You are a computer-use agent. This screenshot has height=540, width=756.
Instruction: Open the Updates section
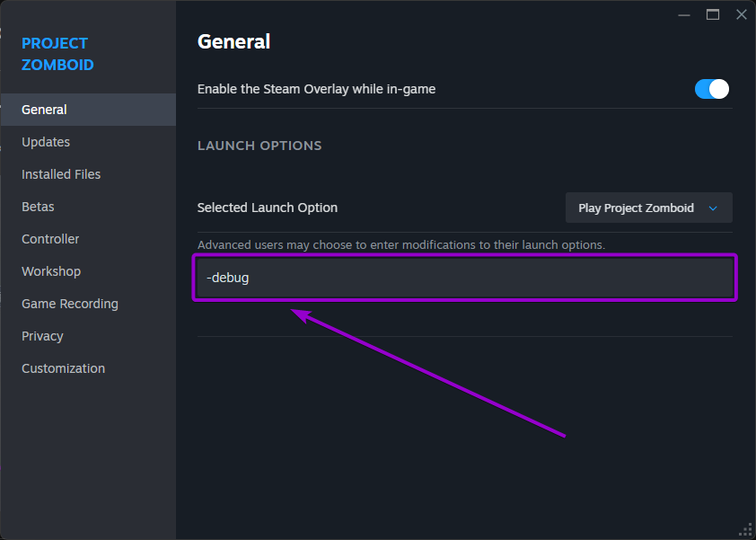(x=88, y=142)
